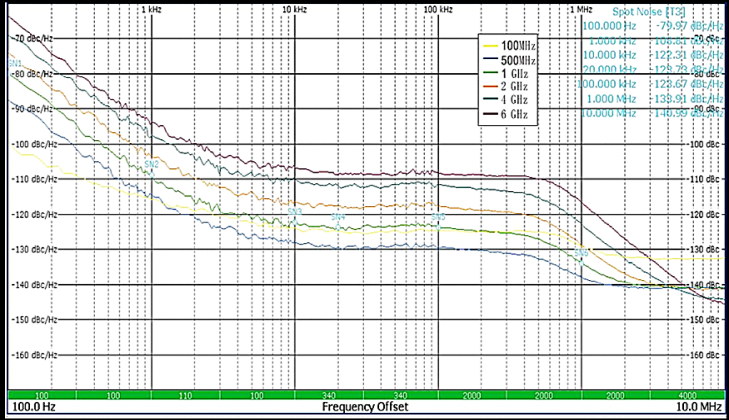The height and width of the screenshot is (420, 729).
Task: Select the SN4 marker on the plot
Action: coord(338,217)
